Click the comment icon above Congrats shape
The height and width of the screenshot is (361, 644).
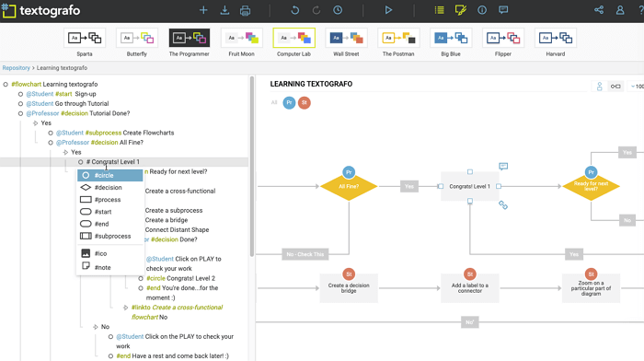pos(503,166)
